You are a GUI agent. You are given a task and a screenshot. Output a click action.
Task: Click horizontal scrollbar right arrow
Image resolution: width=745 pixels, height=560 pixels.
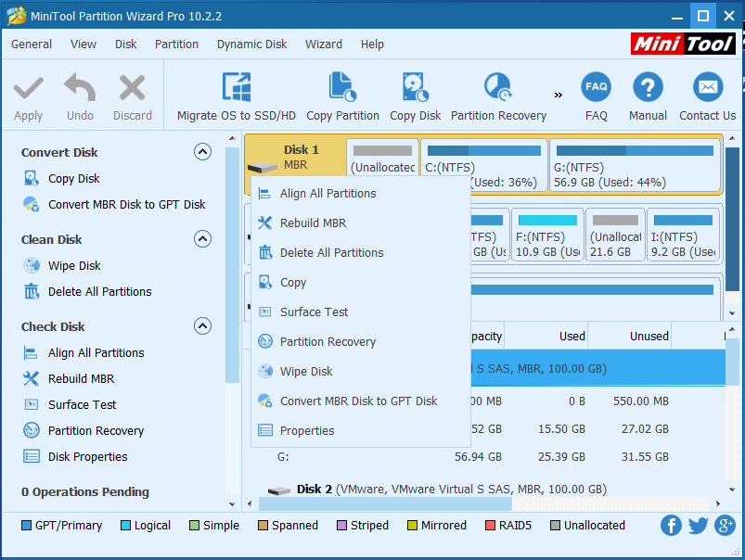tap(718, 503)
